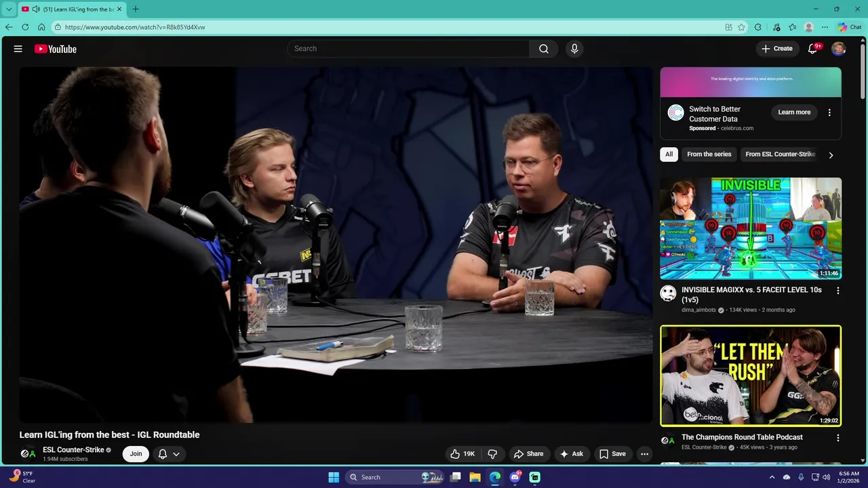868x488 pixels.
Task: Open INVISIBLE MAGIXX vs. 5 FACEIT title
Action: point(751,295)
